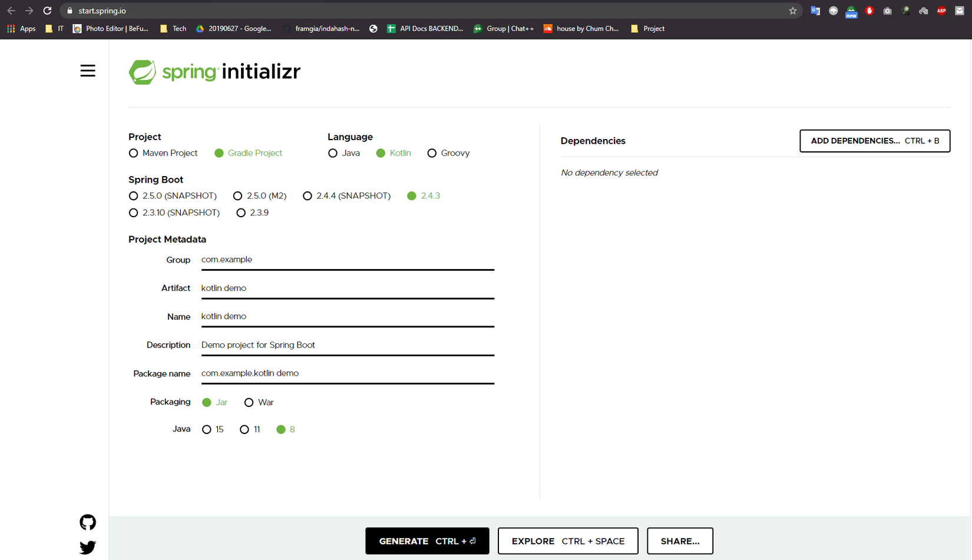972x560 pixels.
Task: Select Java version 8
Action: click(281, 430)
